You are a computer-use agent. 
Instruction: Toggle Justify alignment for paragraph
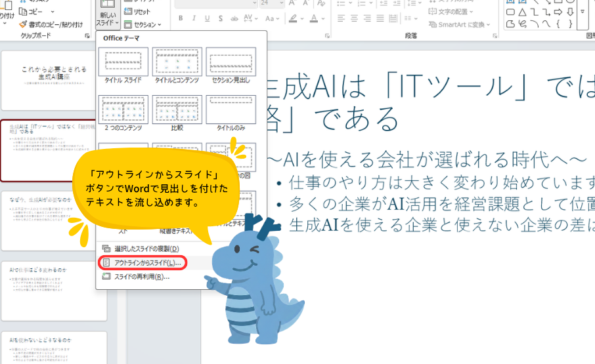coord(380,18)
